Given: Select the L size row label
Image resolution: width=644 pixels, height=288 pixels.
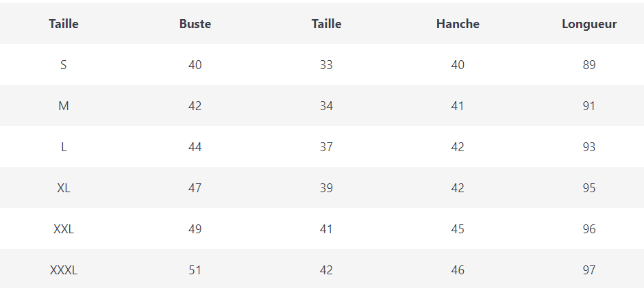Looking at the screenshot, I should [64, 147].
